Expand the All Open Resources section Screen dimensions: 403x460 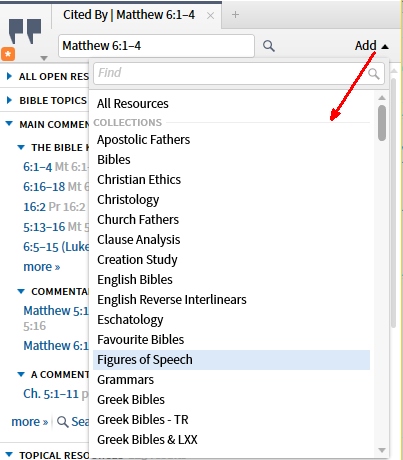point(10,76)
